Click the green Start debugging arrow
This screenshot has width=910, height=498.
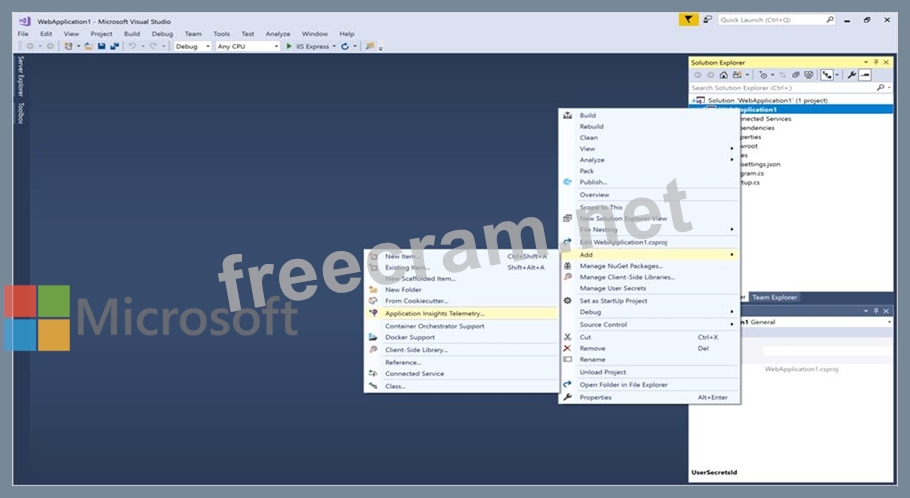pos(289,46)
